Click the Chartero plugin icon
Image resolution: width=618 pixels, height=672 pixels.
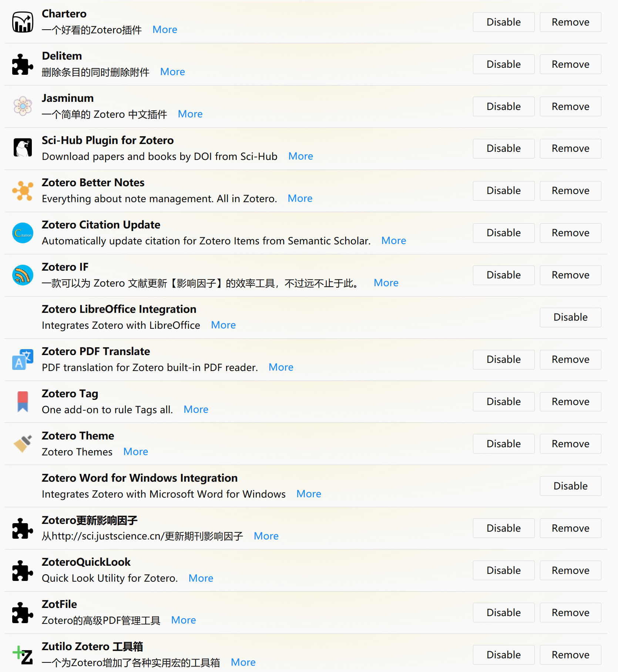click(x=23, y=22)
